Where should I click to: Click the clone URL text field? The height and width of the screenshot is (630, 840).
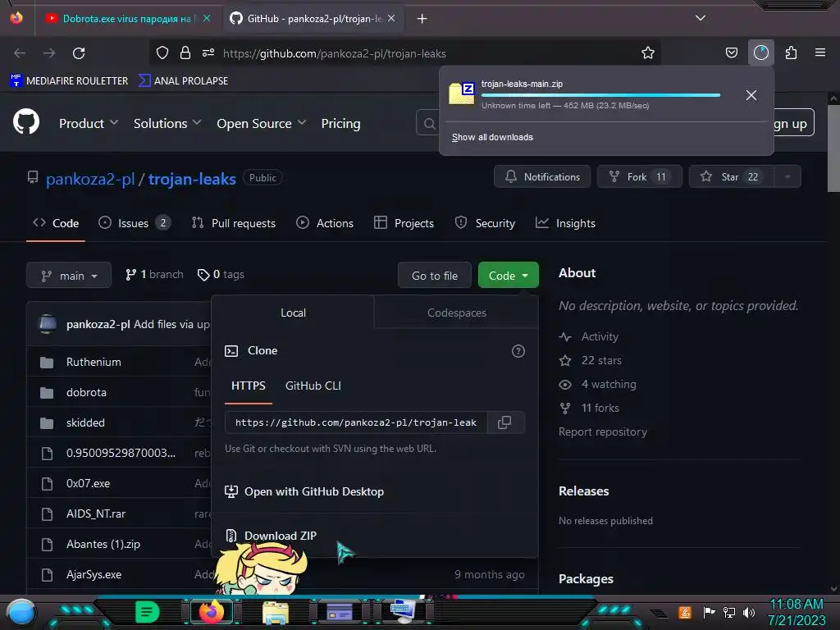click(x=356, y=422)
